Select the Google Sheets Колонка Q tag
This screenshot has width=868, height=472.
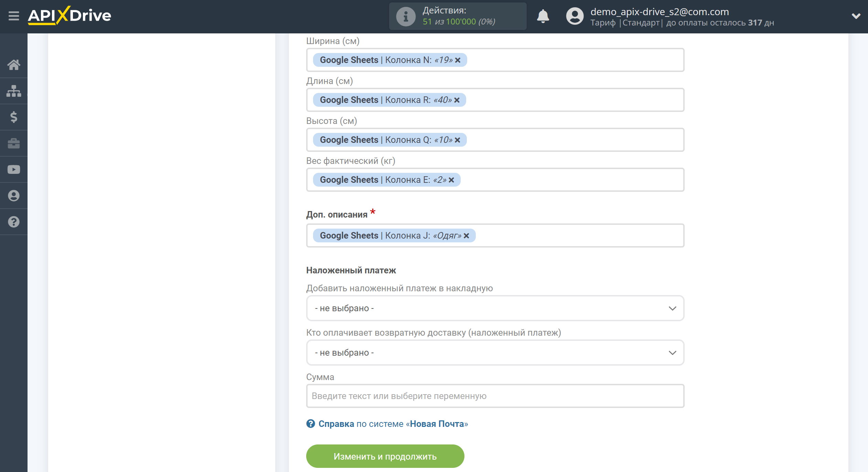point(390,140)
